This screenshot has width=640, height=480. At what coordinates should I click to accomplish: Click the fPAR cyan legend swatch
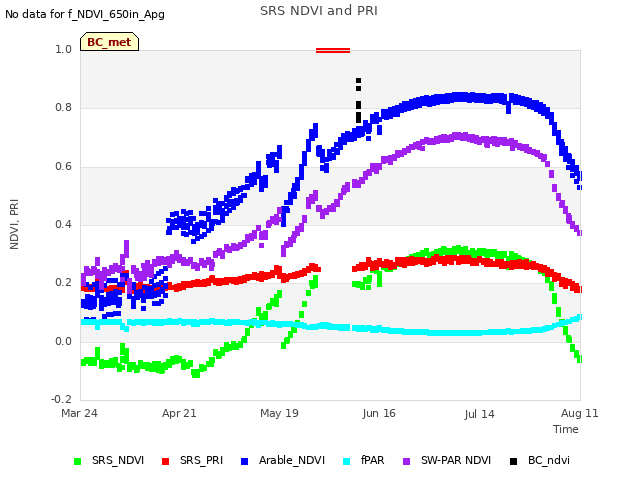[347, 461]
